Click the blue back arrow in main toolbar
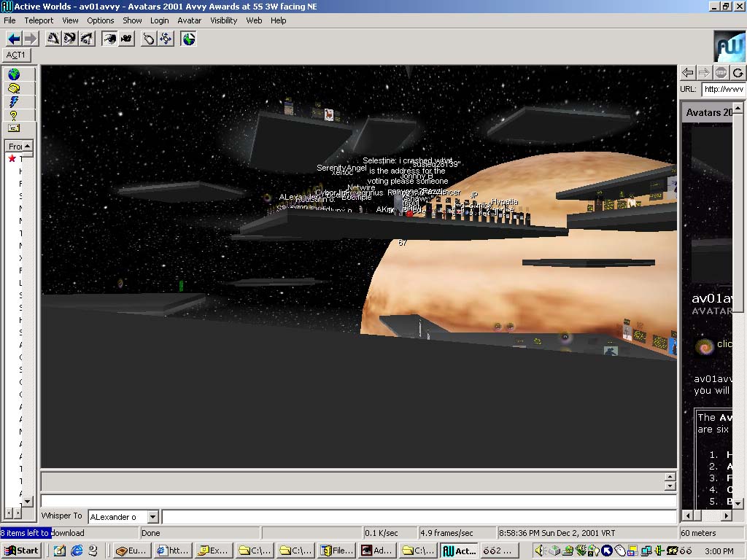The height and width of the screenshot is (560, 747). [14, 39]
